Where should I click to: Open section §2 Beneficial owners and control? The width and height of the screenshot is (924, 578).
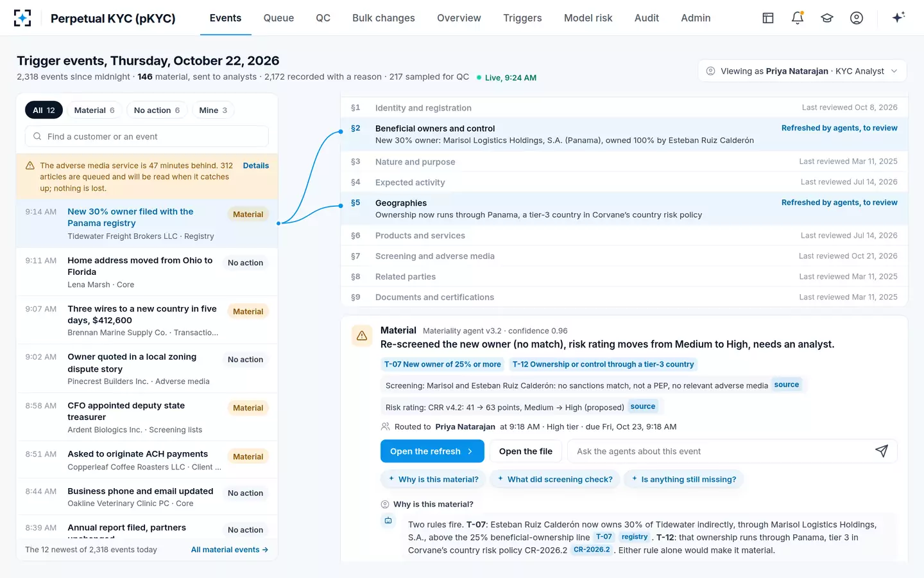(624, 134)
